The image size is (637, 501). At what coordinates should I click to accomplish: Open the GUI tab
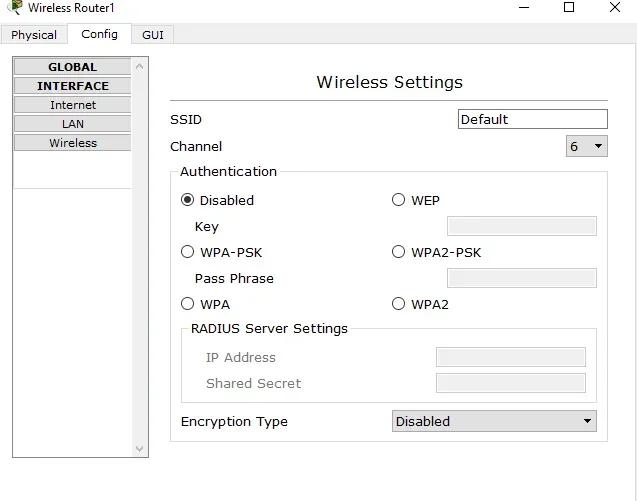pos(153,35)
